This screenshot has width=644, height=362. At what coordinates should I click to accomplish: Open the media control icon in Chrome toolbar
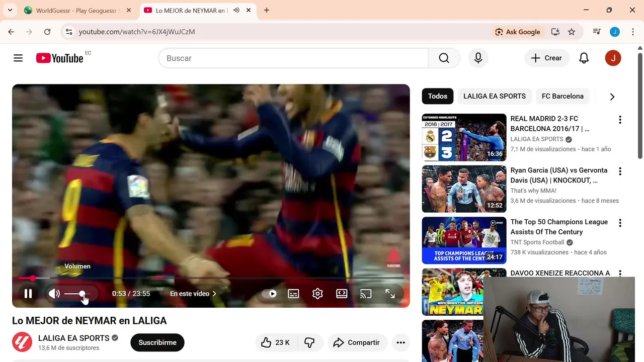[x=597, y=32]
